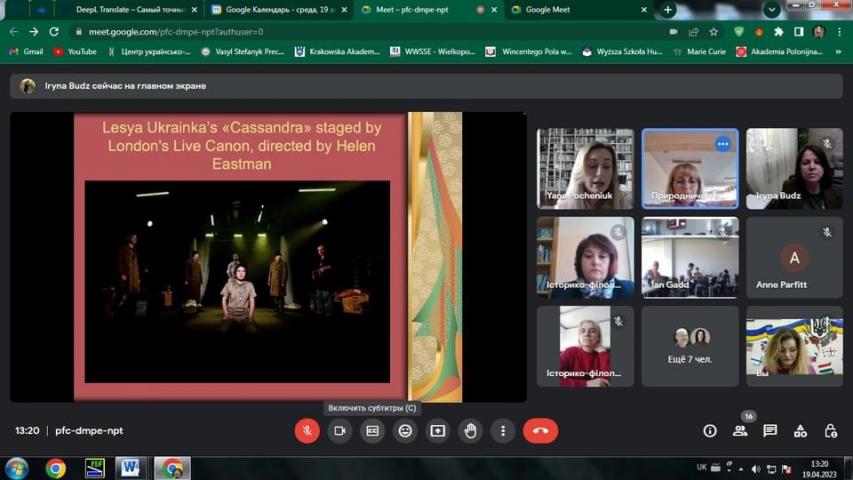The height and width of the screenshot is (480, 853).
Task: Open Microsoft Word from the taskbar
Action: click(130, 469)
